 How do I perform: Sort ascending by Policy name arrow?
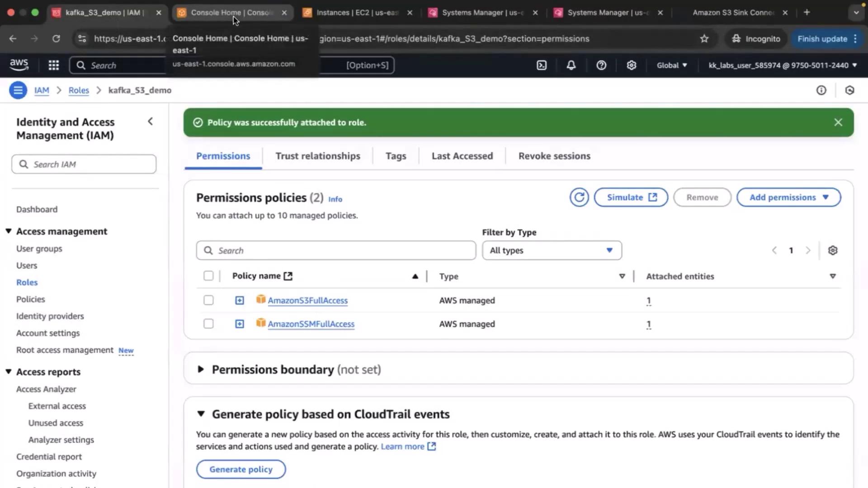pyautogui.click(x=415, y=277)
